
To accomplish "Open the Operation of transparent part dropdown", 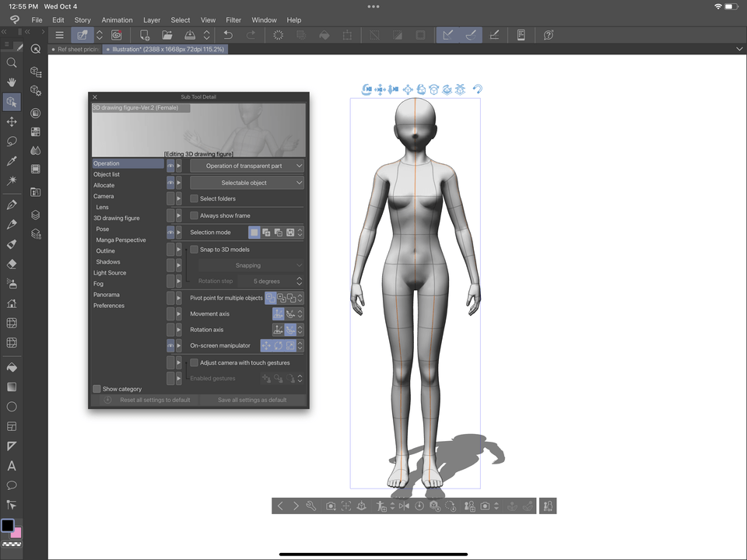I will (247, 166).
